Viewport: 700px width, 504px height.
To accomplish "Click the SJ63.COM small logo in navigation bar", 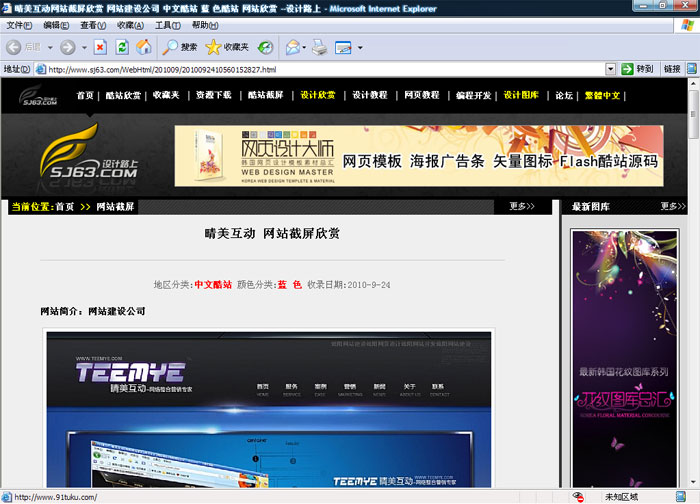I will [38, 95].
